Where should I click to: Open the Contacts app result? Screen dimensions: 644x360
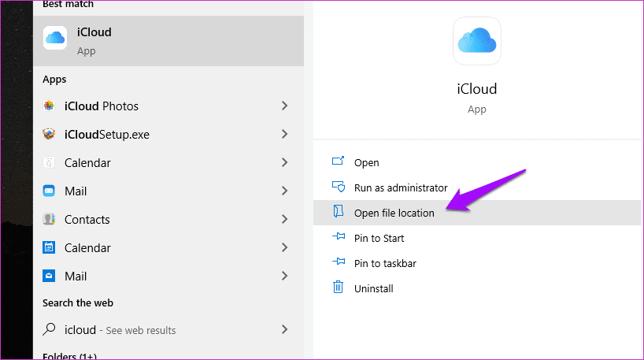click(168, 220)
